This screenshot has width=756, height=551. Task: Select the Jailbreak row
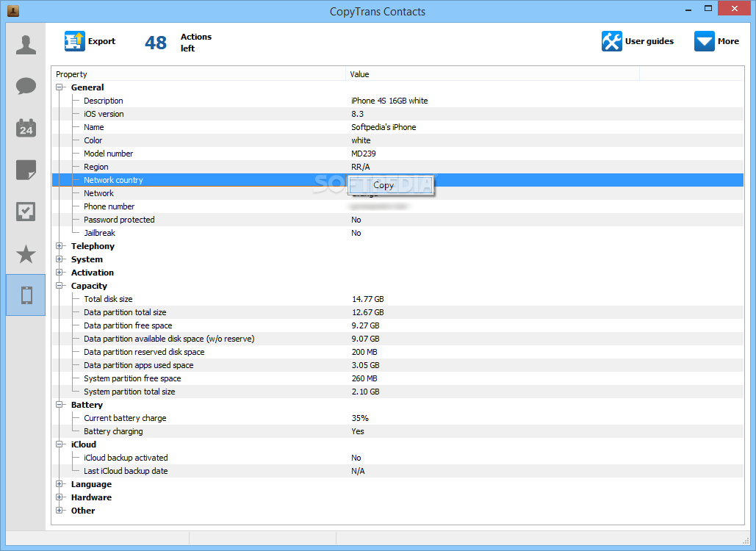397,233
